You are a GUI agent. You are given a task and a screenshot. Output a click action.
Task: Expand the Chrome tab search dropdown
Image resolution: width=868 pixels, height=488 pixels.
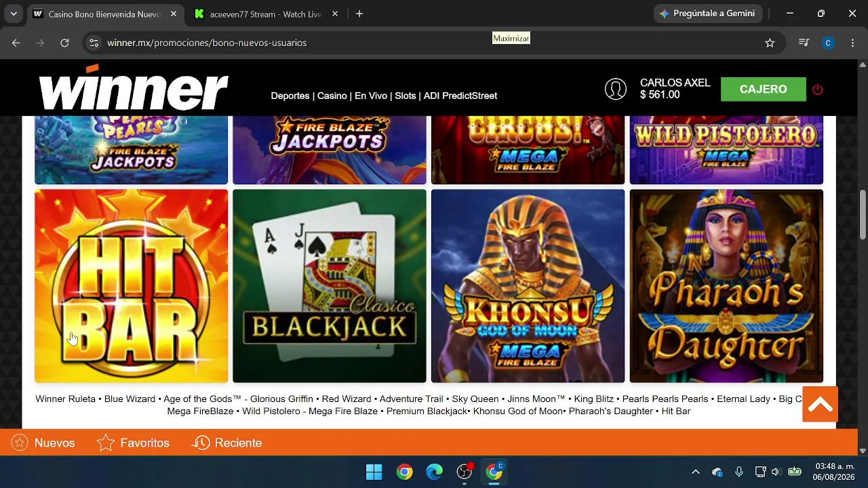14,14
